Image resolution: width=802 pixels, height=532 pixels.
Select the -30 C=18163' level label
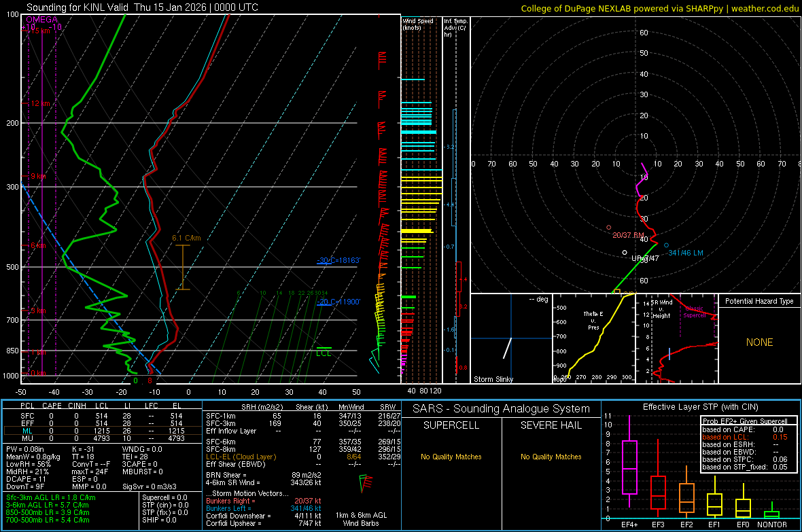coord(338,260)
